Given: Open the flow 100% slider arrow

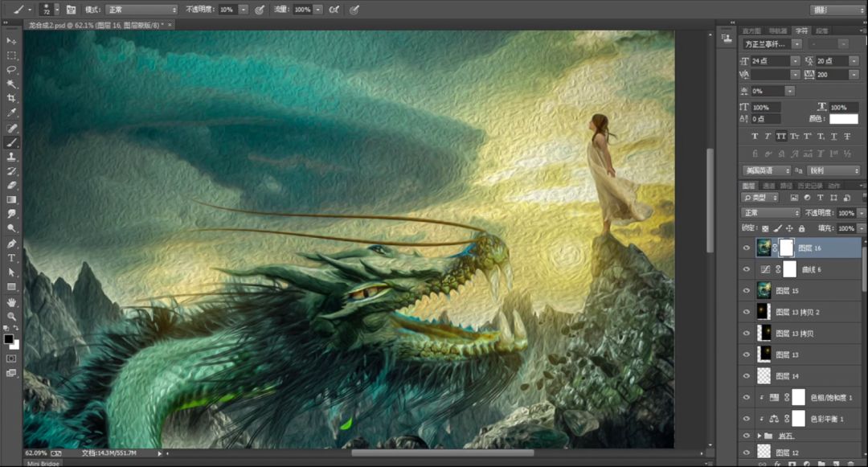Looking at the screenshot, I should tap(318, 10).
